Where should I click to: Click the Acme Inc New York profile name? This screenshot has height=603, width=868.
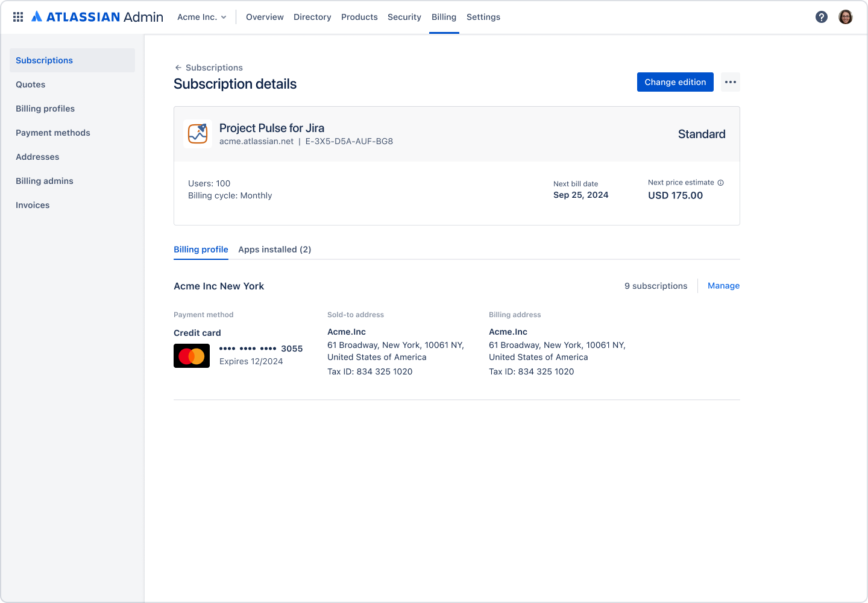pos(219,286)
